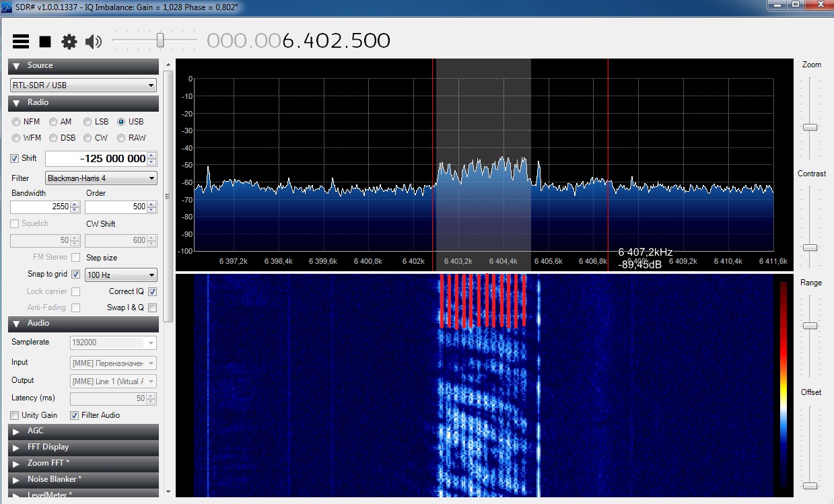Open the settings gear configuration
The width and height of the screenshot is (834, 504).
coord(69,42)
